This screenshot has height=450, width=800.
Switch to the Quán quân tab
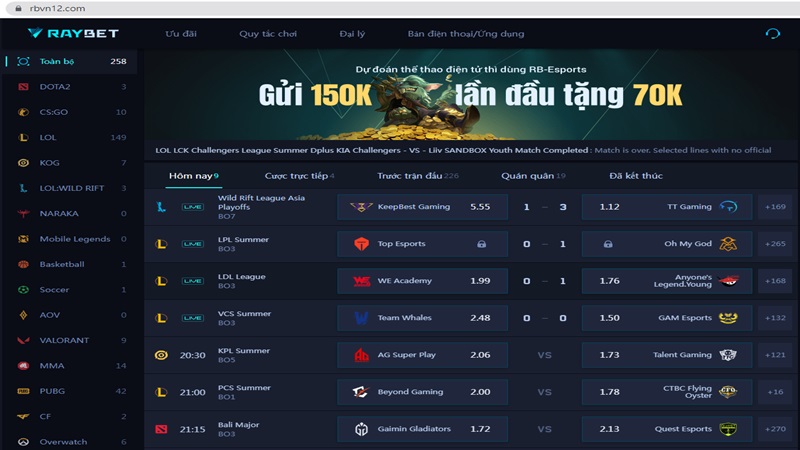[x=533, y=176]
